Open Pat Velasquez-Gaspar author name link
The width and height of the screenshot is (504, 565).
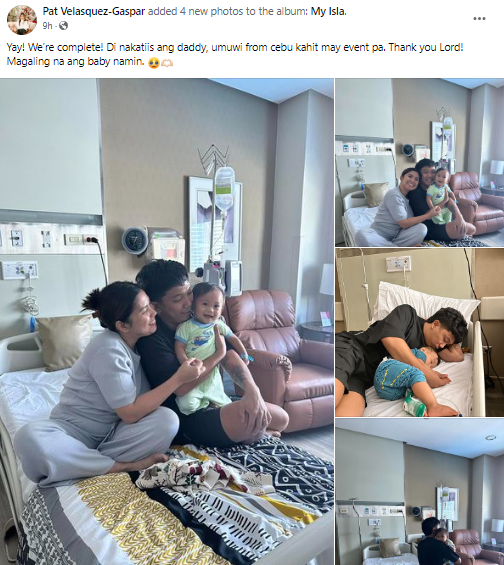[x=94, y=11]
